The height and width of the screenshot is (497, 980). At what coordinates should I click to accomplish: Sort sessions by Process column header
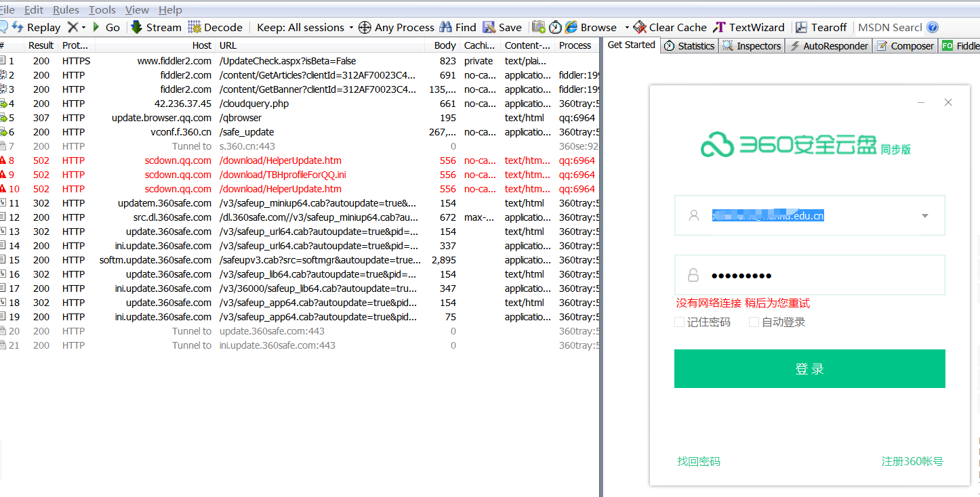coord(576,45)
